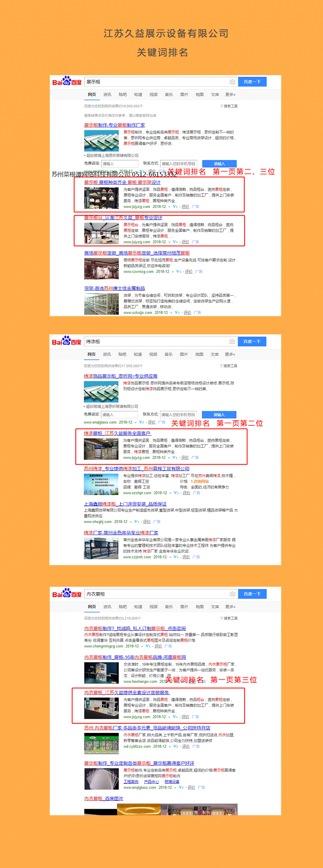The image size is (323, 868).
Task: Open result 货架-首选苏州康士佳金属制品
Action: [114, 288]
